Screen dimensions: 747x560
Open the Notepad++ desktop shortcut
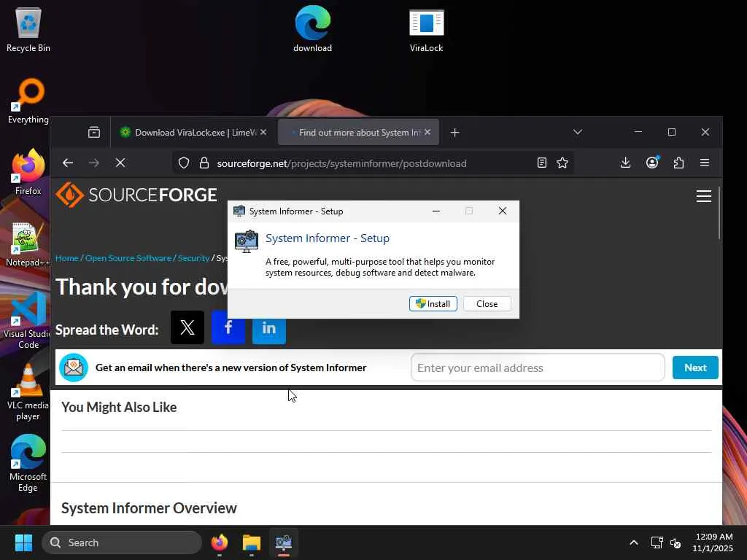point(28,244)
